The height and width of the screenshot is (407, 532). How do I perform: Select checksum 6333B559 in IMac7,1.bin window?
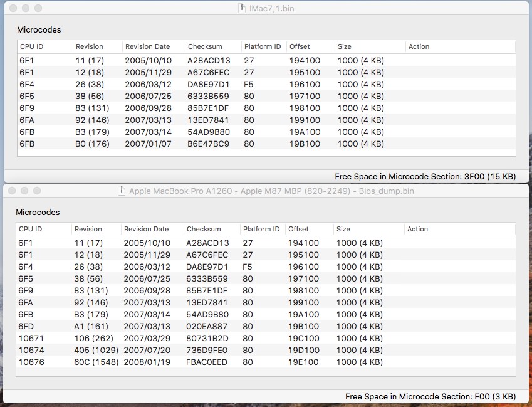[208, 96]
